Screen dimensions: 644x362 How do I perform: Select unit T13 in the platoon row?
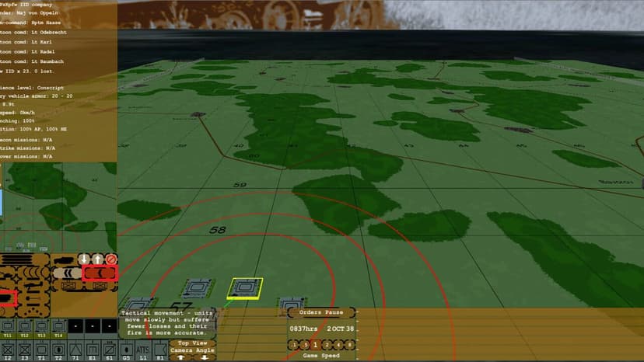pos(41,329)
